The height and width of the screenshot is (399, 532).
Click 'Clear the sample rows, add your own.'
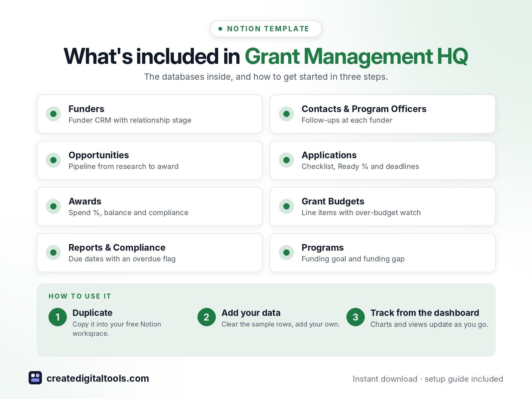pyautogui.click(x=281, y=324)
